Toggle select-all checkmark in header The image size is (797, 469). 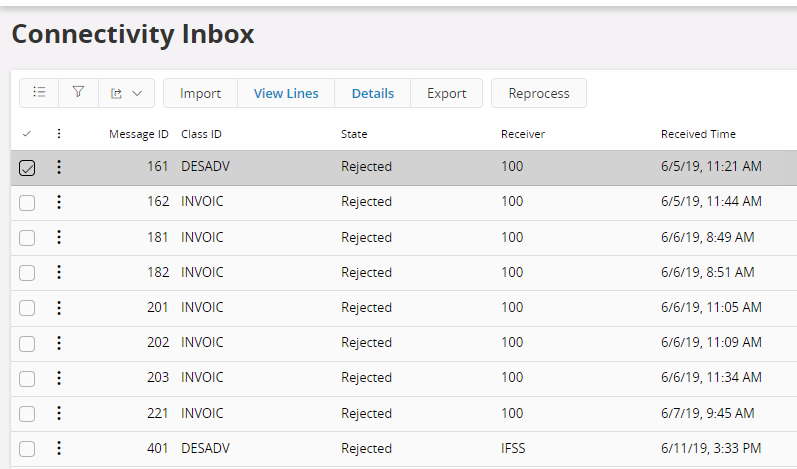(27, 134)
